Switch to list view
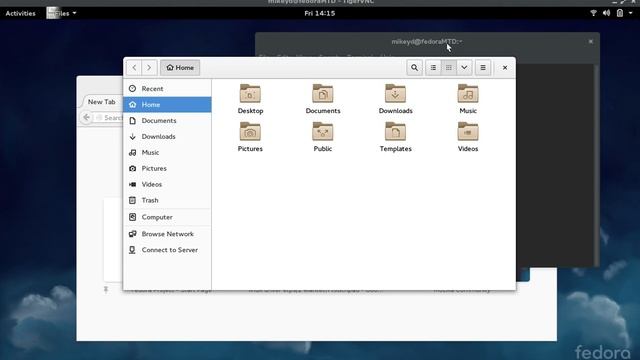Image resolution: width=640 pixels, height=360 pixels. (433, 68)
